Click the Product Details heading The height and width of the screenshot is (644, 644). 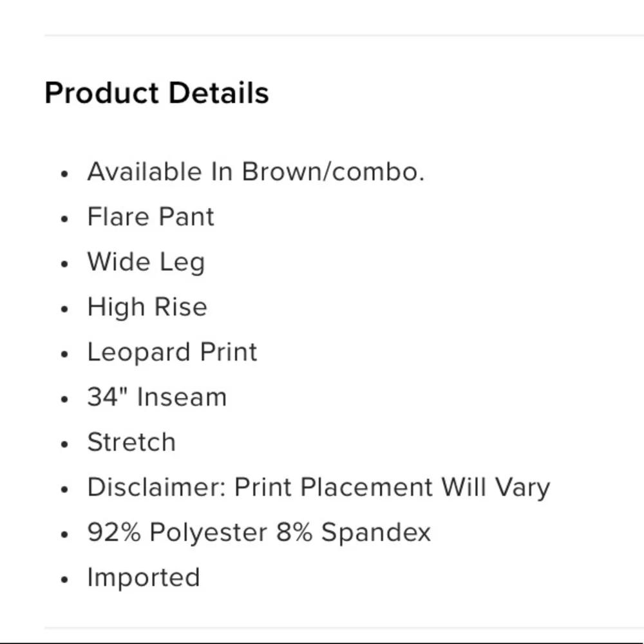[156, 93]
